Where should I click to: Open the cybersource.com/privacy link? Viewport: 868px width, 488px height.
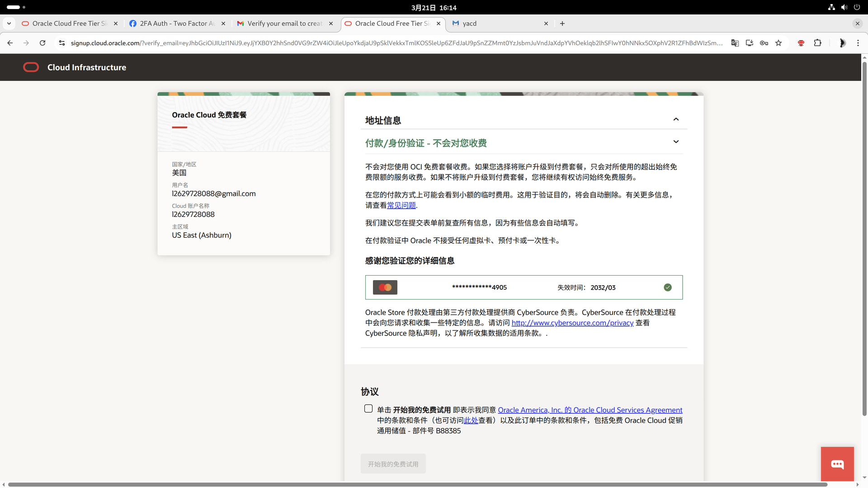point(572,323)
